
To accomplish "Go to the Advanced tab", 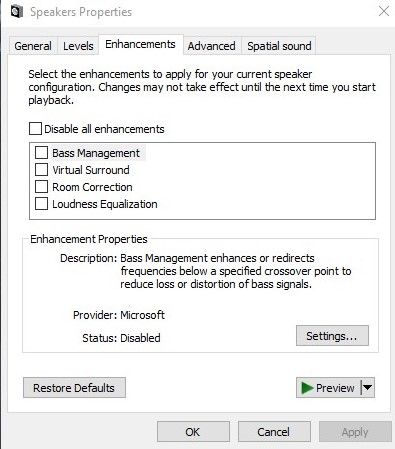I will [x=211, y=46].
